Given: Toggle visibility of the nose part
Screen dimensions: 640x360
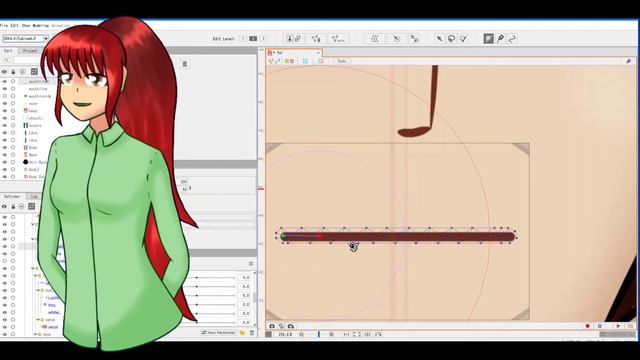Looking at the screenshot, I should pyautogui.click(x=4, y=103).
